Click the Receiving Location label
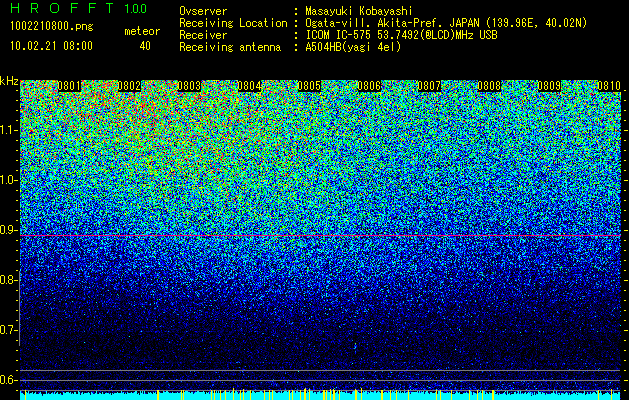Screen dimensions: 629x400 (233, 23)
